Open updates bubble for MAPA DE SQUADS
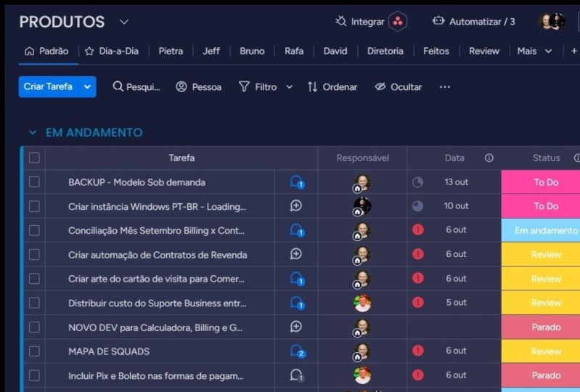This screenshot has height=392, width=580. click(298, 351)
